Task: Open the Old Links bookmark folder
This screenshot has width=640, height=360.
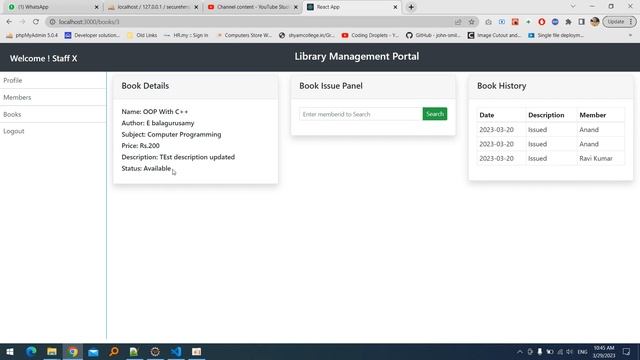Action: coord(142,36)
